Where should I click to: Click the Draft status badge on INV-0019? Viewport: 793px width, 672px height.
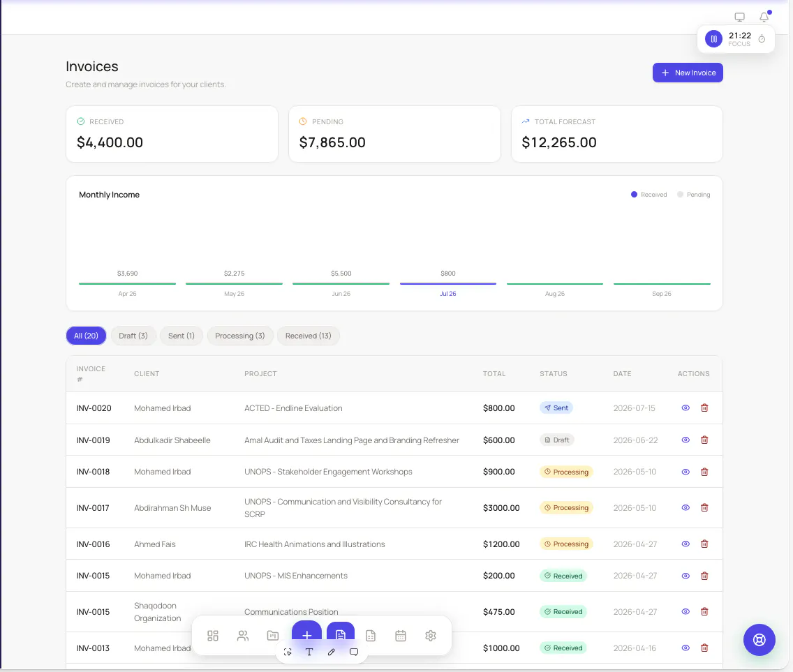(557, 440)
